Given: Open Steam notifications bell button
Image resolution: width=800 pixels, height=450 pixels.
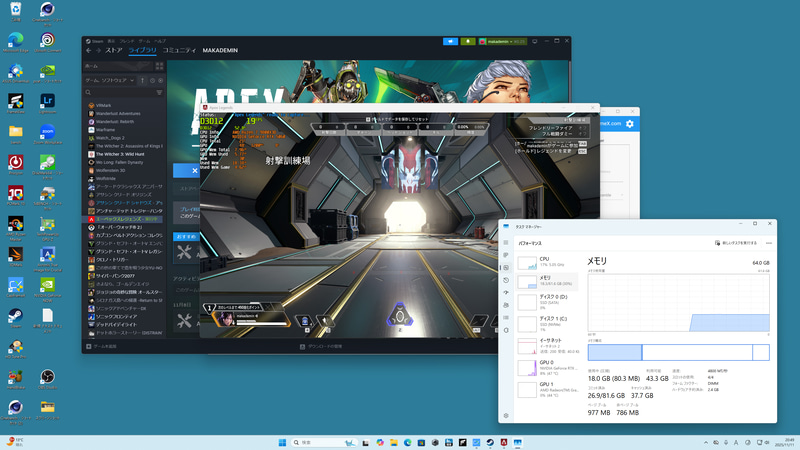Looking at the screenshot, I should click(467, 41).
